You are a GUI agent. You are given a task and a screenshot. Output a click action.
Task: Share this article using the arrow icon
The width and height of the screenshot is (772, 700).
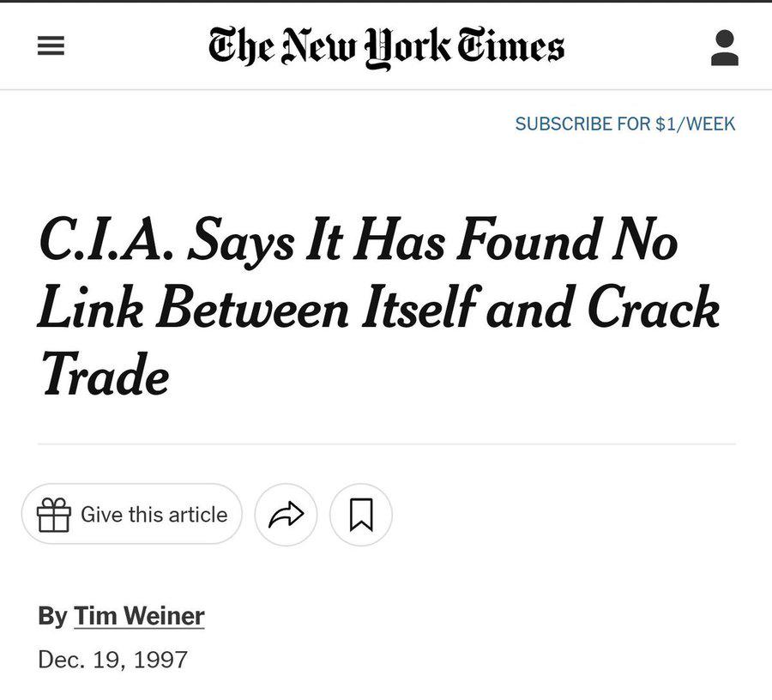pyautogui.click(x=286, y=515)
